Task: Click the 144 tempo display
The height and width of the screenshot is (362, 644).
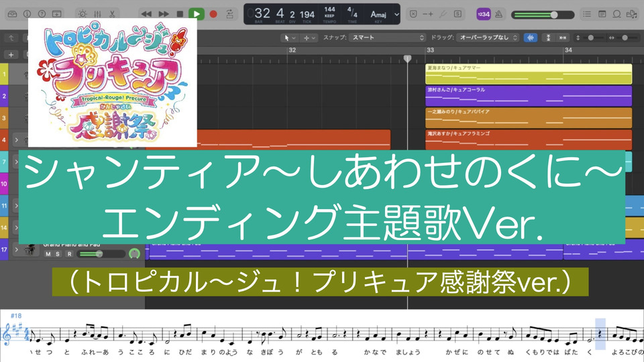Action: coord(329,9)
